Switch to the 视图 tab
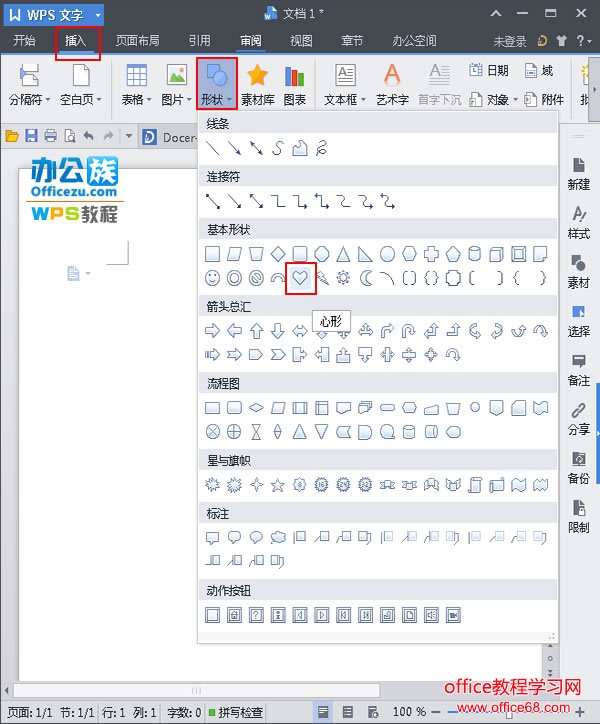 point(301,41)
